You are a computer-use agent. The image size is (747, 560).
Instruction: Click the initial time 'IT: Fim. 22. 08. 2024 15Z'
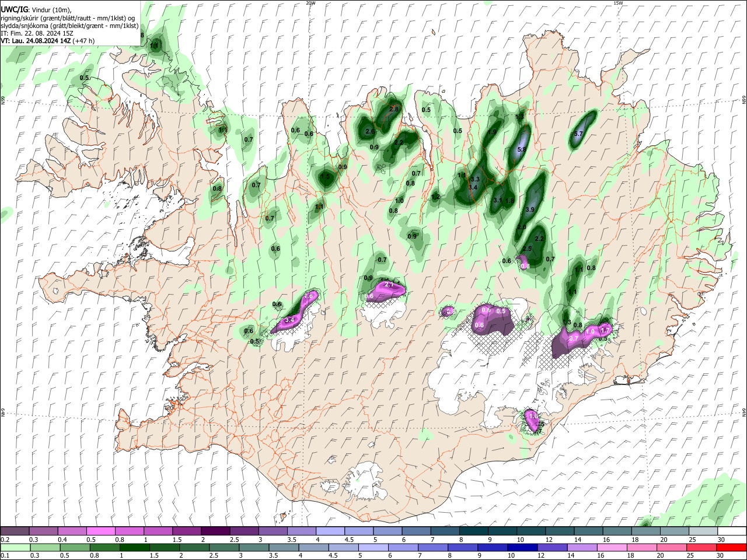point(37,33)
